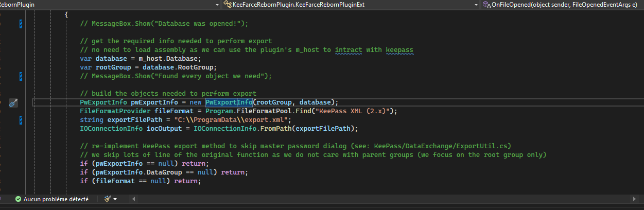Image resolution: width=644 pixels, height=210 pixels.
Task: Click the OnFileOpened method cube icon
Action: pyautogui.click(x=485, y=4)
